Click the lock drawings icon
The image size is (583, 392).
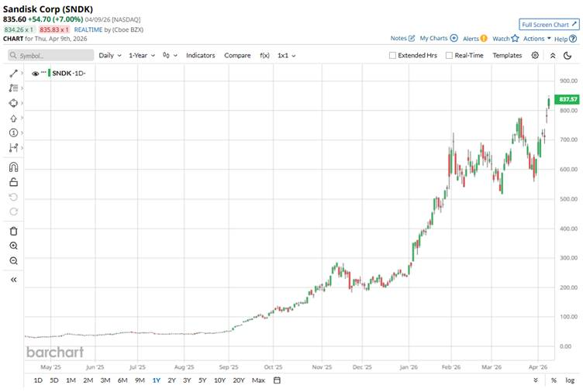(x=13, y=182)
